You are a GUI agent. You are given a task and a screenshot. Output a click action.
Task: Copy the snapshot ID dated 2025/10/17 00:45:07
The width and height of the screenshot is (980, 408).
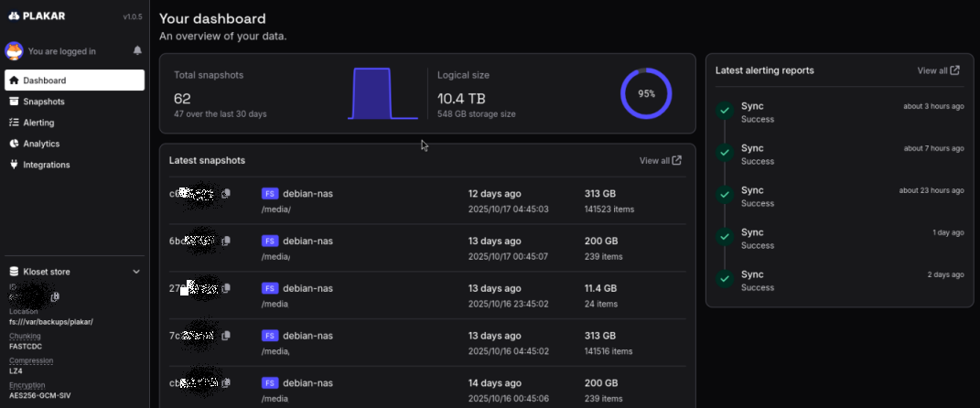coord(226,242)
